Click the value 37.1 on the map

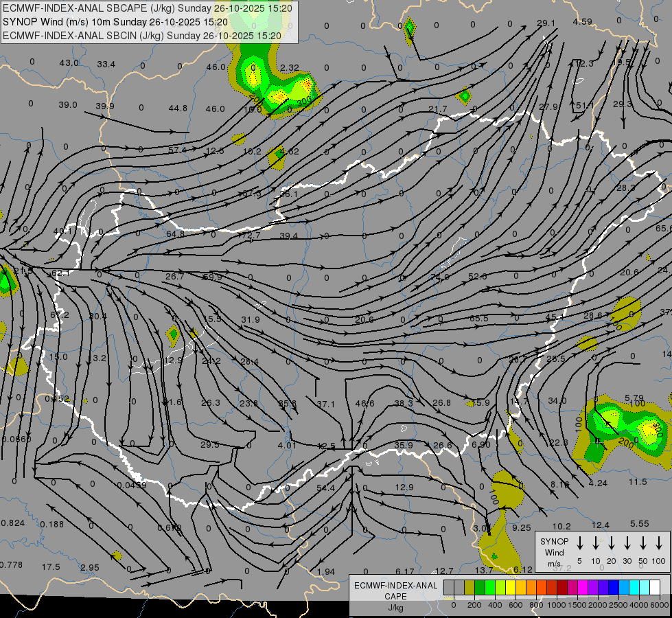[326, 404]
